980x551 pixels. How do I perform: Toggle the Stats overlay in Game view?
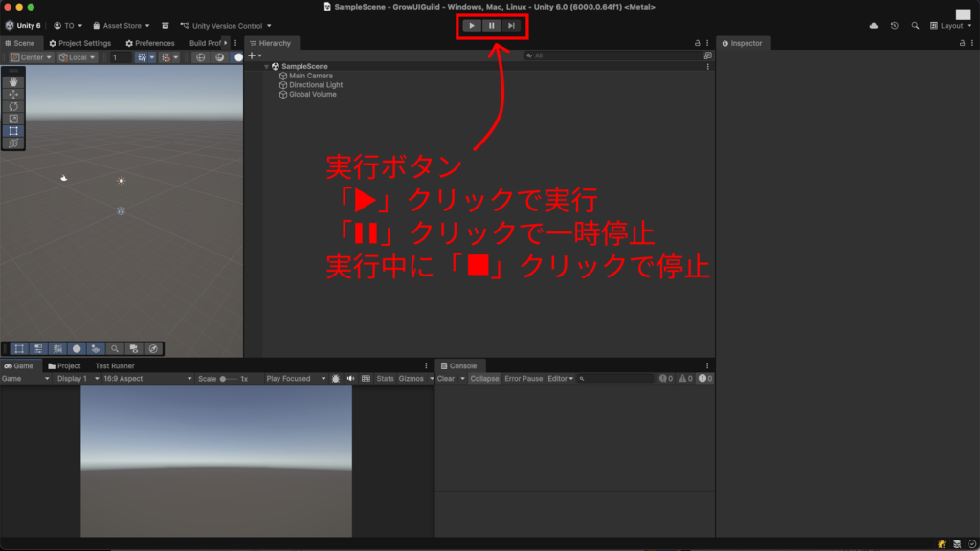pyautogui.click(x=385, y=379)
